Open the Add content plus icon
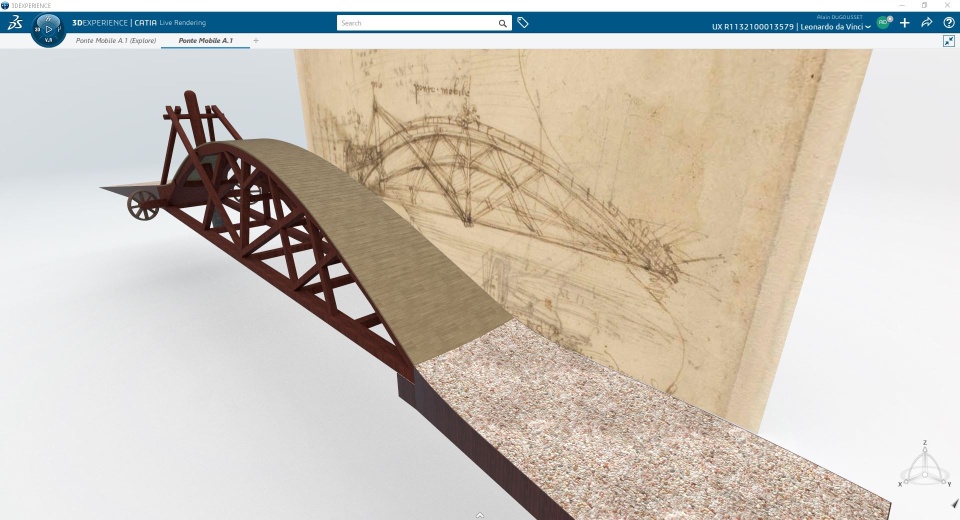 pos(905,23)
